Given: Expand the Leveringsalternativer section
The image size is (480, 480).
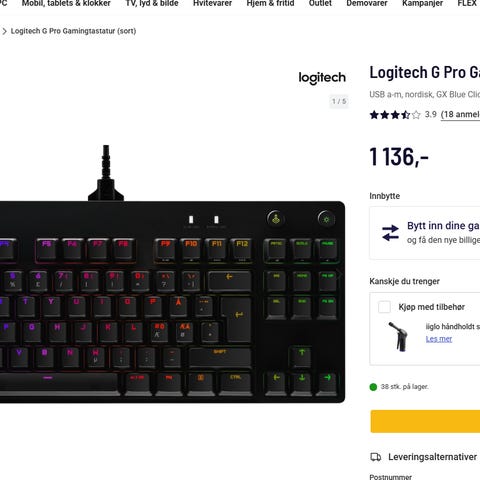Looking at the screenshot, I should pyautogui.click(x=425, y=457).
